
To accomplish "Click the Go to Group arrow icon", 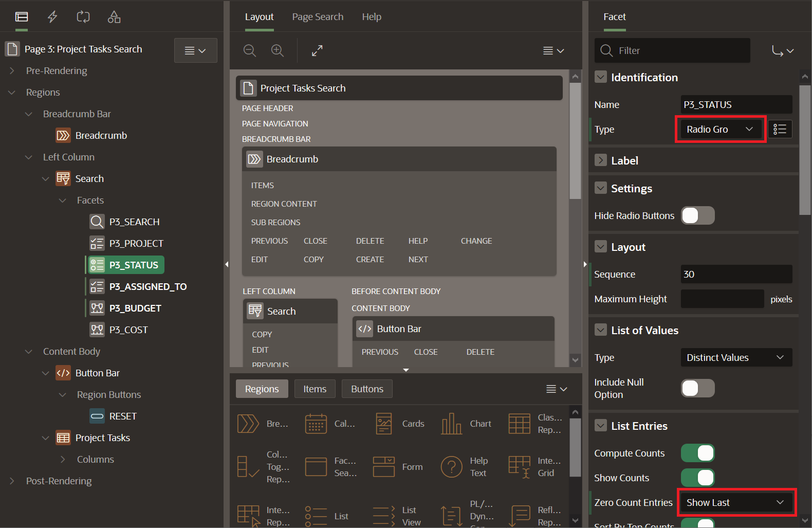I will pos(783,50).
